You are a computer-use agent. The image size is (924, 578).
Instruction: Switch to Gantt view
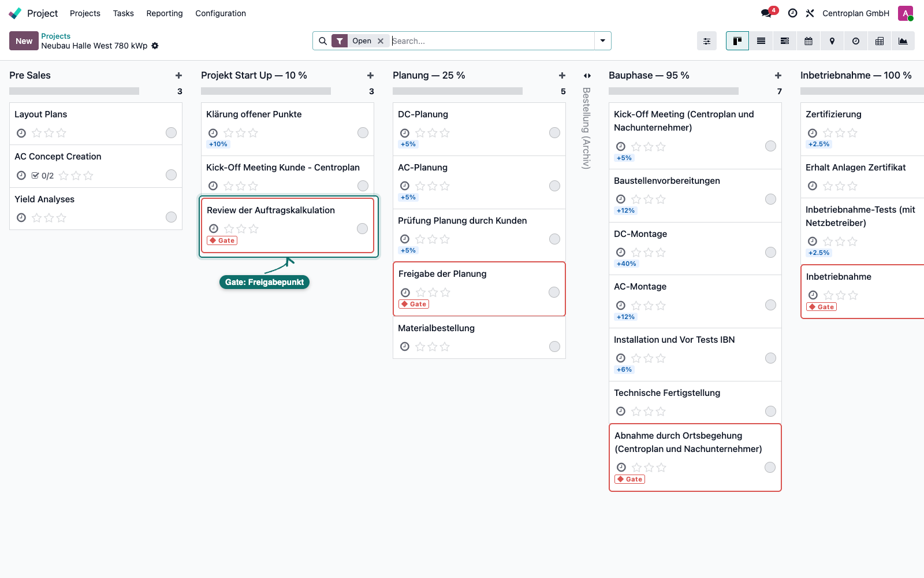(x=785, y=41)
